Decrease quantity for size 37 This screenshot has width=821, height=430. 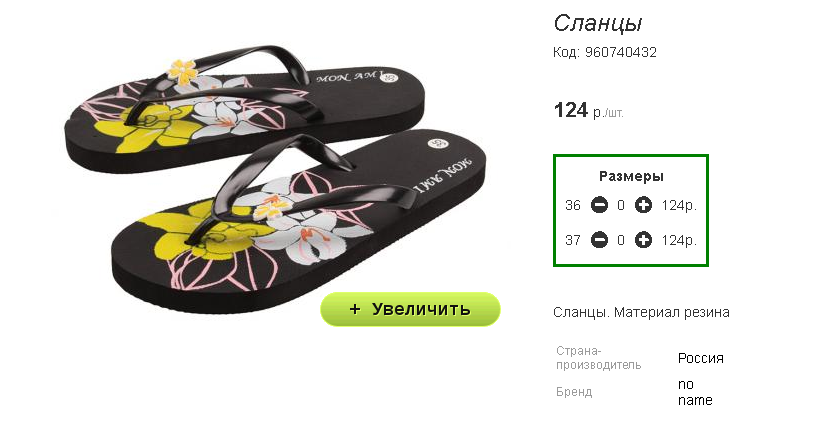tap(599, 240)
